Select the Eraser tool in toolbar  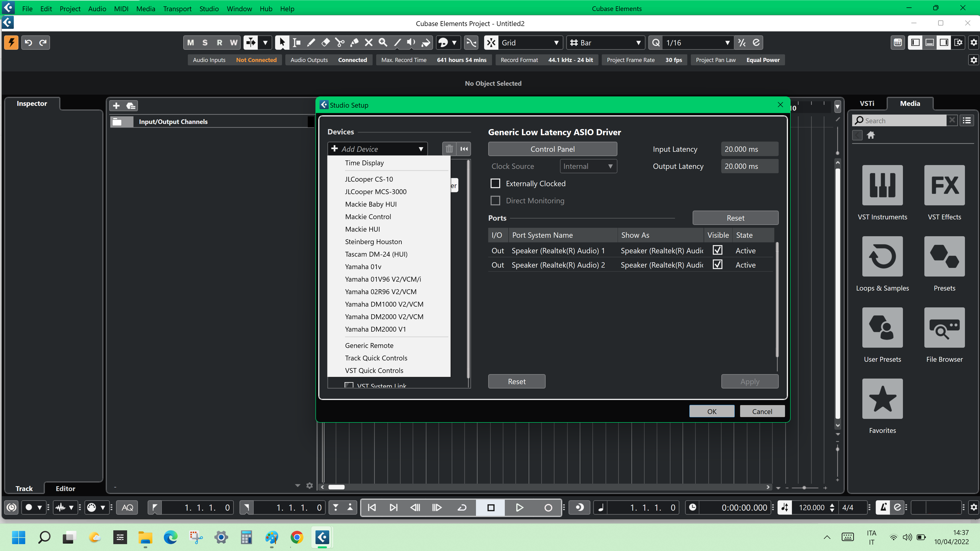tap(325, 43)
